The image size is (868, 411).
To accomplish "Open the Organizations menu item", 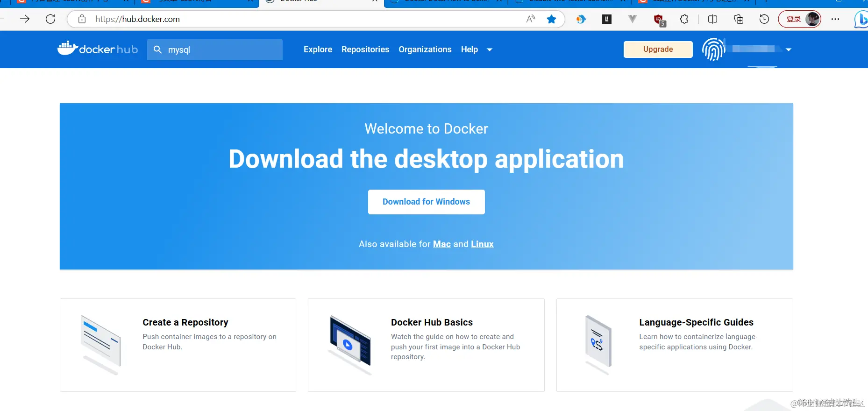I will [425, 50].
